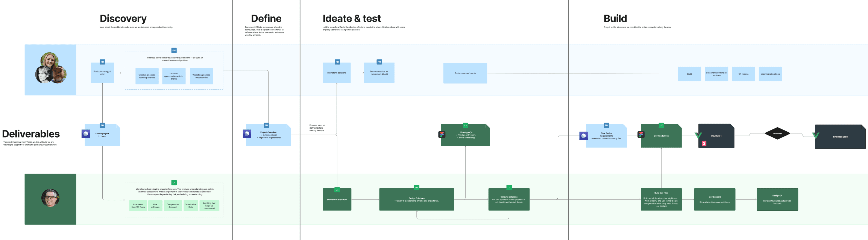
Task: Click the UX tag on Validate Solutions
Action: [x=509, y=187]
